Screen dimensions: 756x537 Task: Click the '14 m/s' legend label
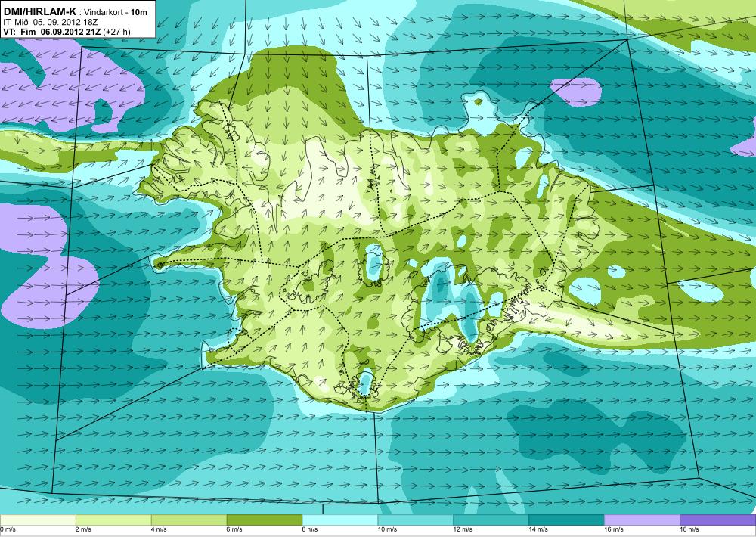coord(539,529)
